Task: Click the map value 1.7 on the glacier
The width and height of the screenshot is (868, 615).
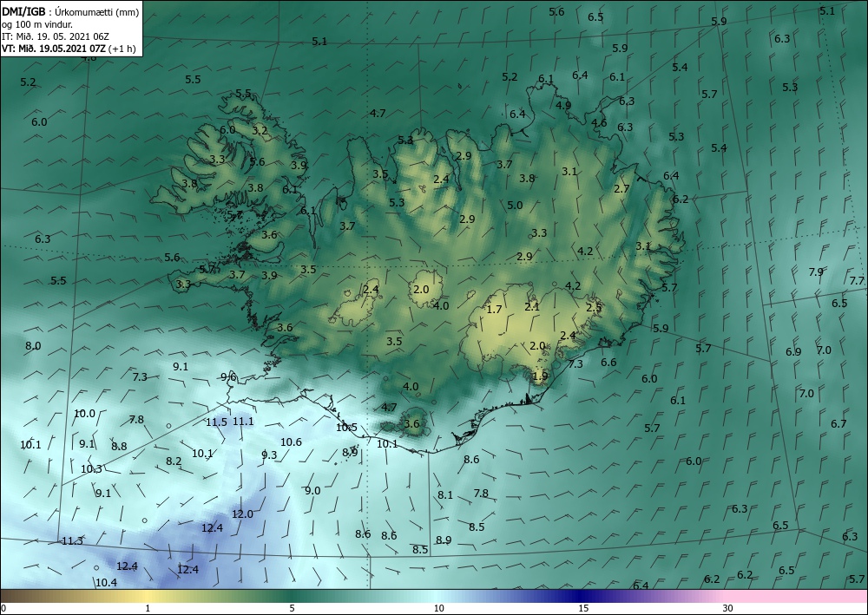Action: pyautogui.click(x=494, y=309)
